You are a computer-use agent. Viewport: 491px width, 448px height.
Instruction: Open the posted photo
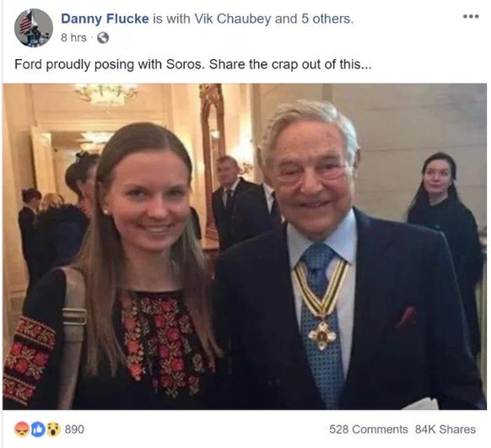[245, 246]
